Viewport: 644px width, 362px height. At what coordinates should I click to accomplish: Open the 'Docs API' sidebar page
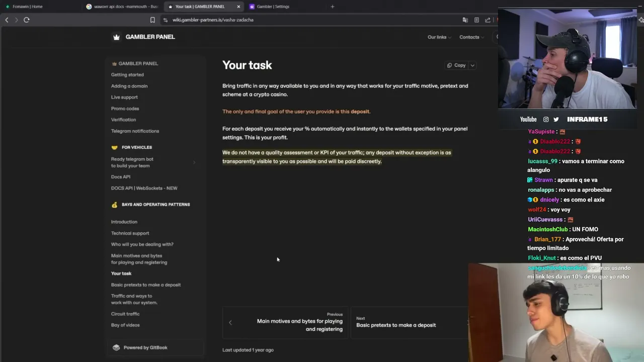tap(121, 177)
